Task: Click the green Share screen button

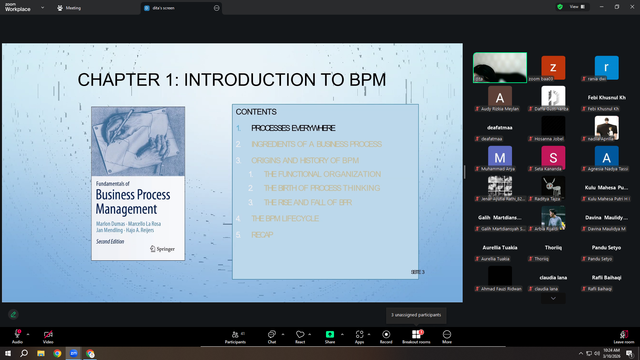Action: pos(330,334)
